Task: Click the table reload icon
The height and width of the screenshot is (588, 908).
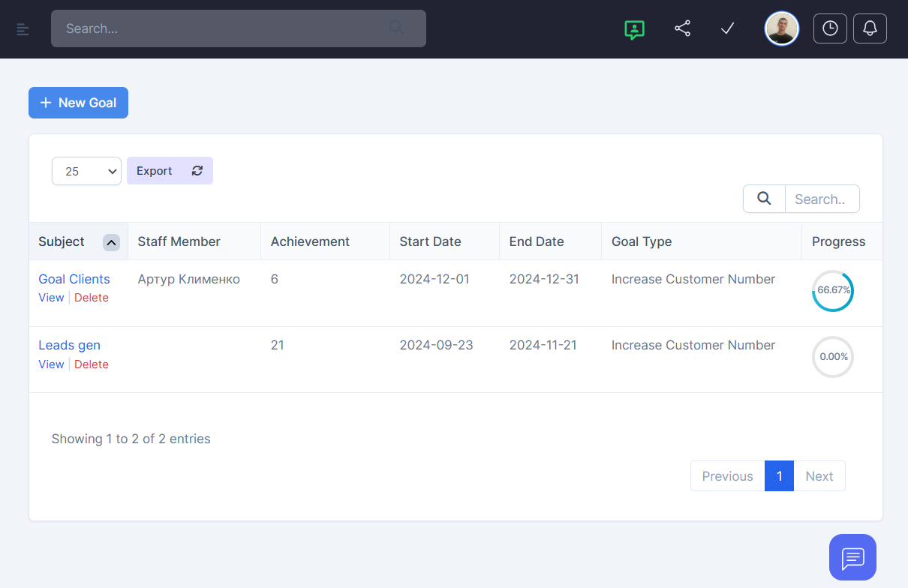Action: coord(197,170)
